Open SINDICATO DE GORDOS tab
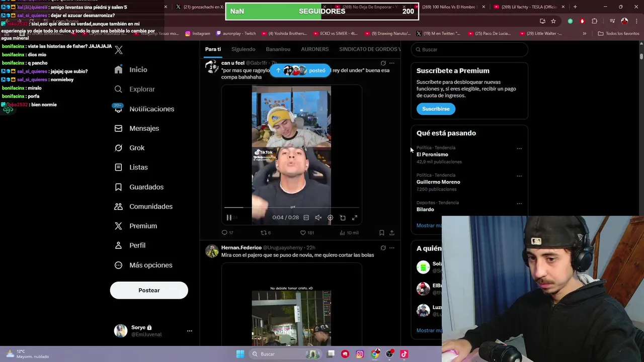The width and height of the screenshot is (644, 362). pos(370,49)
